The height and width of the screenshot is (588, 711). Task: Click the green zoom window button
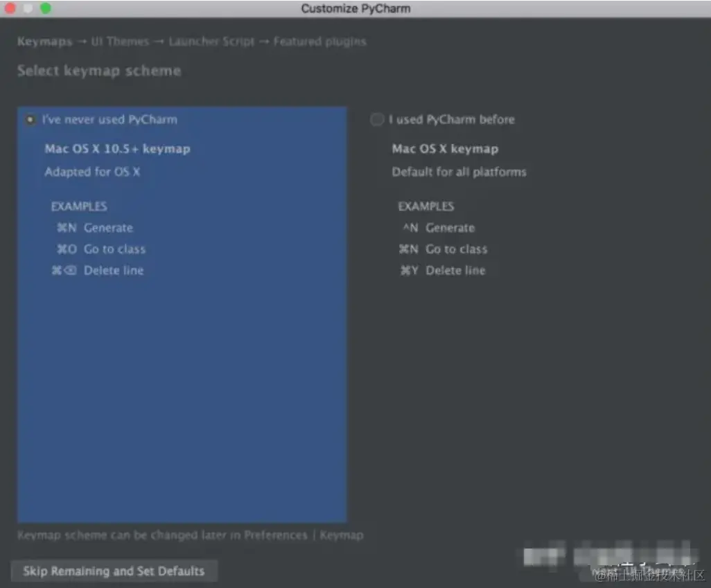46,8
